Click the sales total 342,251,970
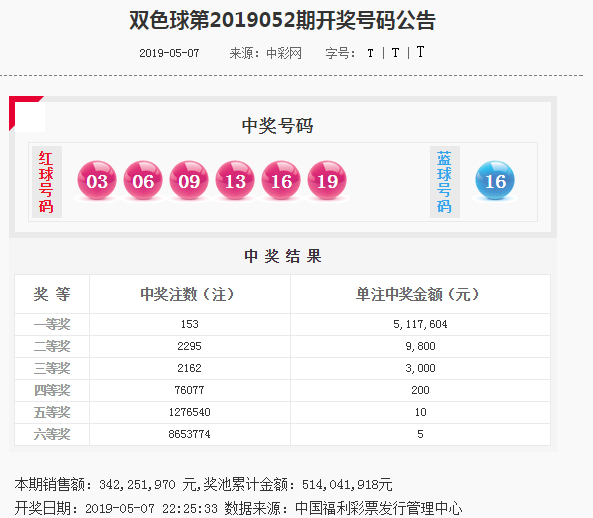This screenshot has height=518, width=593. pos(137,485)
